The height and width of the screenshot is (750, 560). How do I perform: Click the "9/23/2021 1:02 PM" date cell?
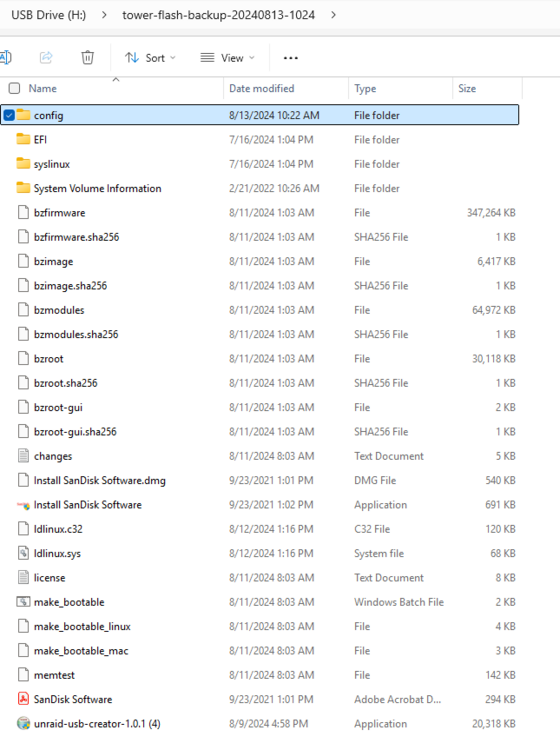pyautogui.click(x=271, y=505)
